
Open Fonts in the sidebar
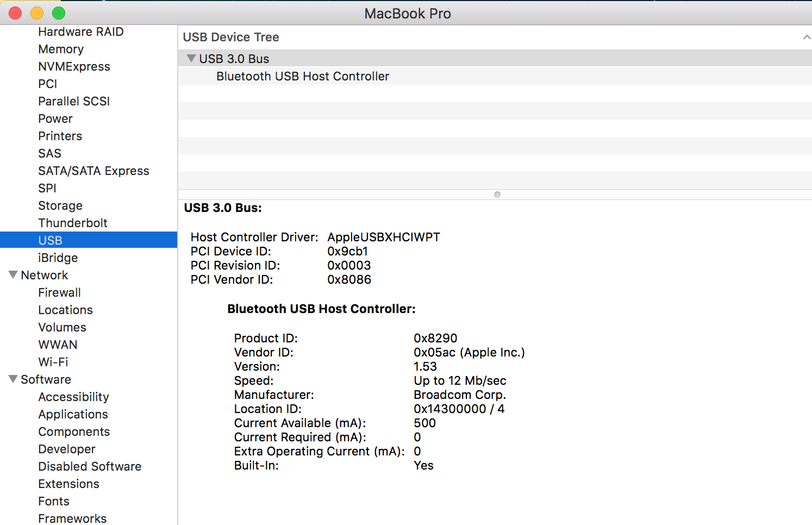[54, 501]
